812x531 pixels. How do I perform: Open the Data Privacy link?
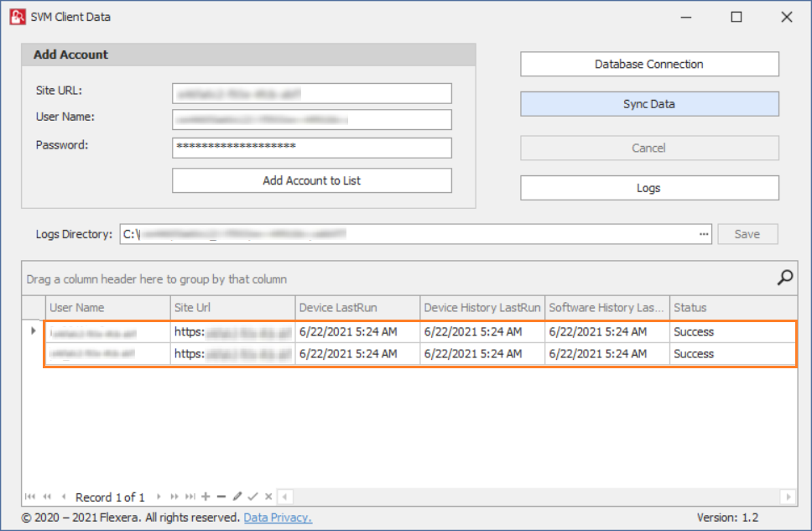278,518
